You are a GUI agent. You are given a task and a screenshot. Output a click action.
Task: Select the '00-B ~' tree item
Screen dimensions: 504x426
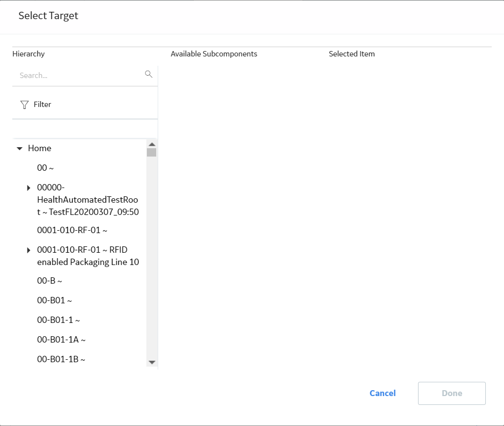tap(50, 281)
